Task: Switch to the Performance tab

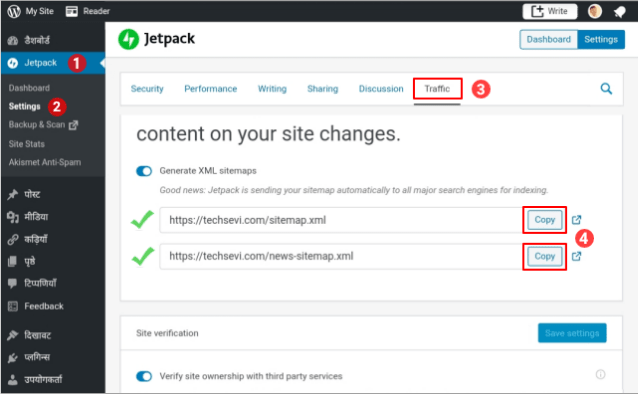Action: 210,89
